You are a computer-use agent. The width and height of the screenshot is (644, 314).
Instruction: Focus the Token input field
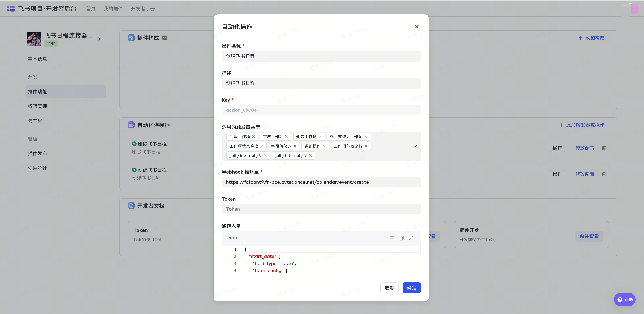point(321,209)
